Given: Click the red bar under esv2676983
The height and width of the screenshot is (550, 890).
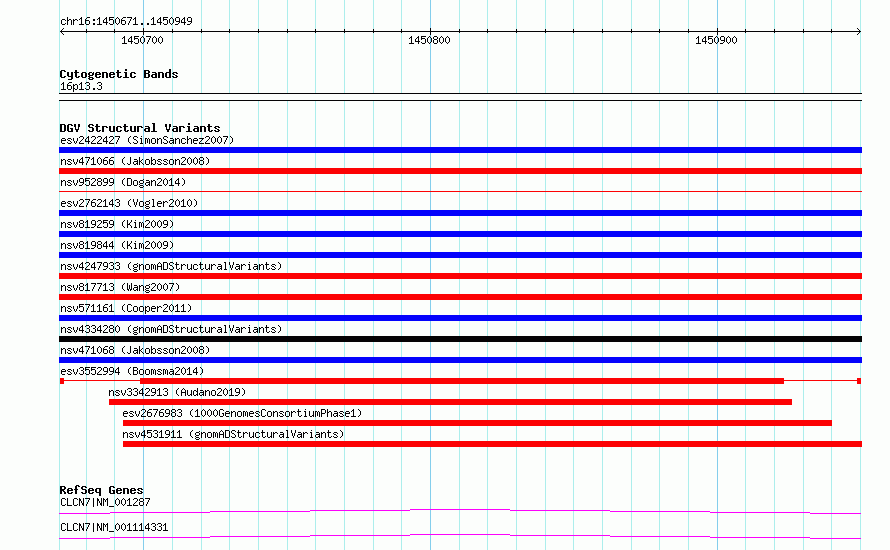Looking at the screenshot, I should pos(477,423).
